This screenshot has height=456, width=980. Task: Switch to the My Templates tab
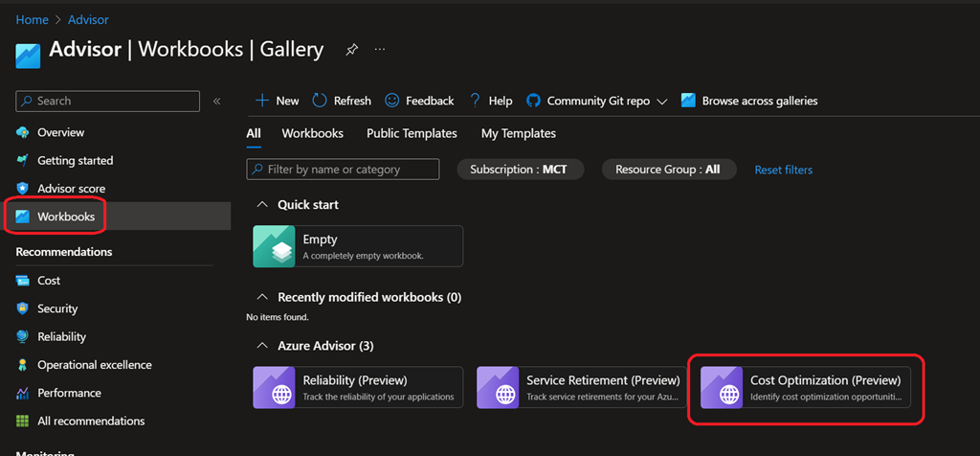pos(518,133)
